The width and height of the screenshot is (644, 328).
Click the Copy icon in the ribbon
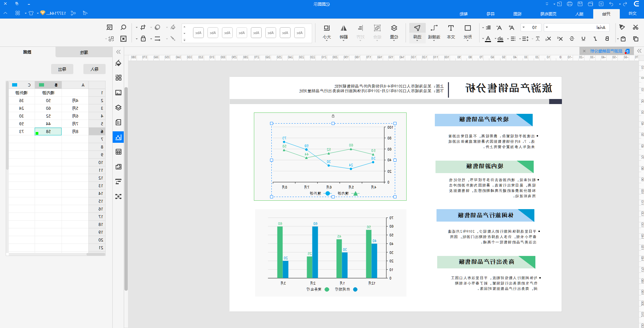(635, 39)
